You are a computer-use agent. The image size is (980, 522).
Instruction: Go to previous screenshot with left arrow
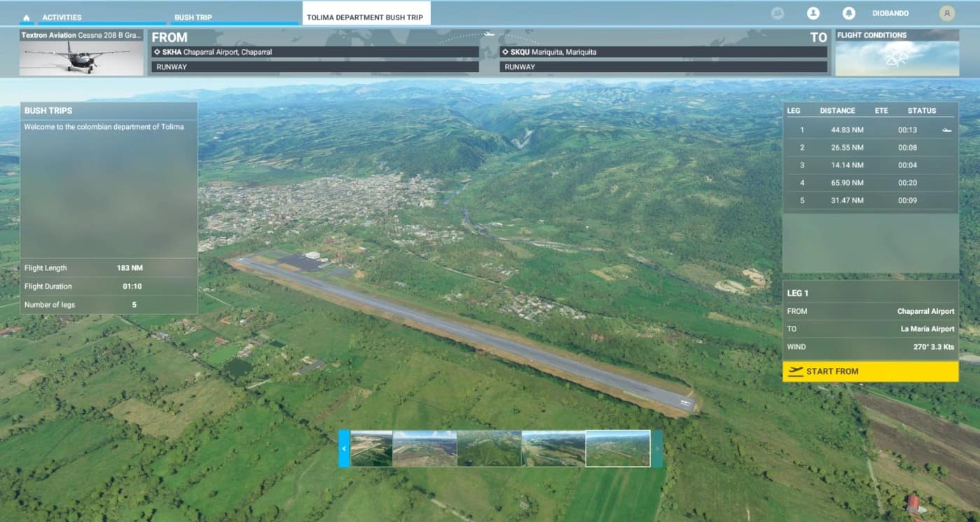point(344,448)
